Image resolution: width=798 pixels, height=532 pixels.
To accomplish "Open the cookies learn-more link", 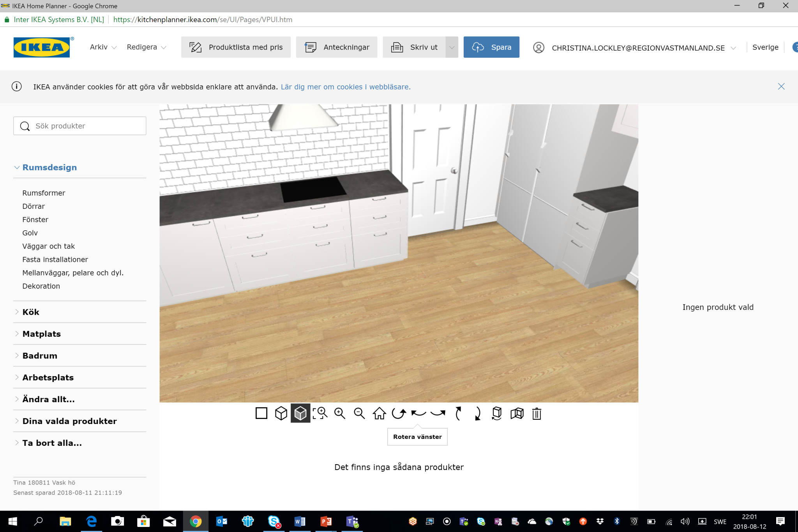I will click(x=345, y=87).
